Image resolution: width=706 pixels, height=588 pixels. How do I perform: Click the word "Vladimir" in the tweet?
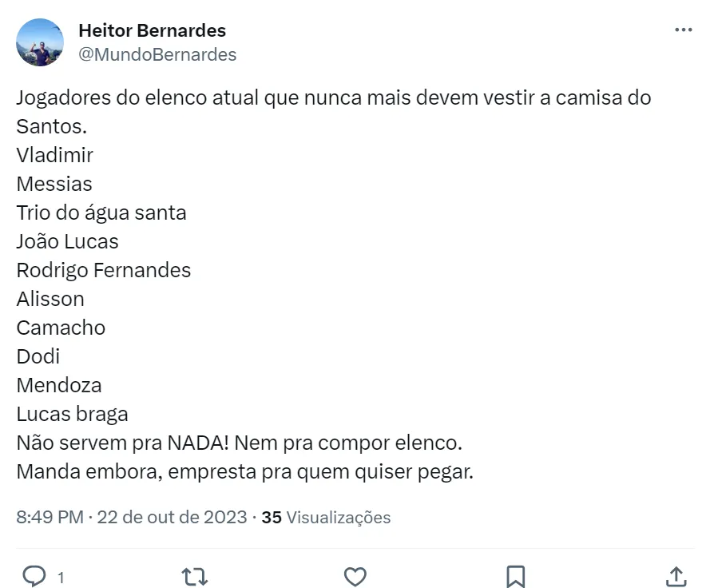(54, 155)
